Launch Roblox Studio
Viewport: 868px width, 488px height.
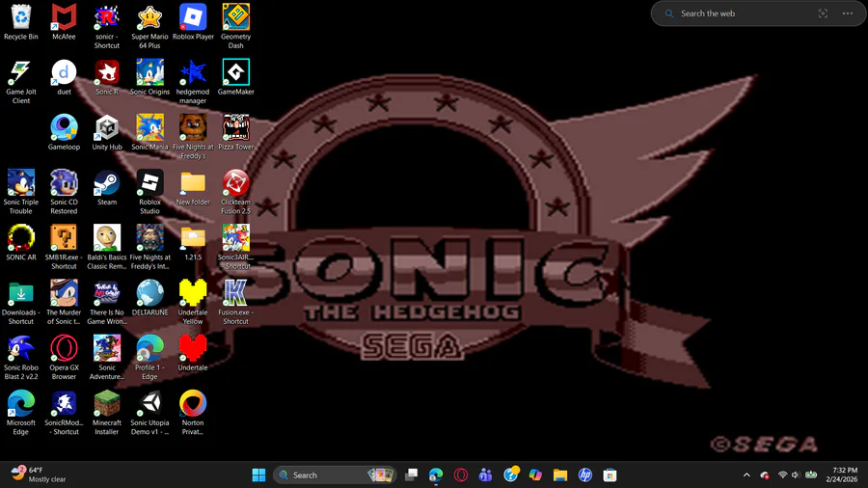point(150,192)
